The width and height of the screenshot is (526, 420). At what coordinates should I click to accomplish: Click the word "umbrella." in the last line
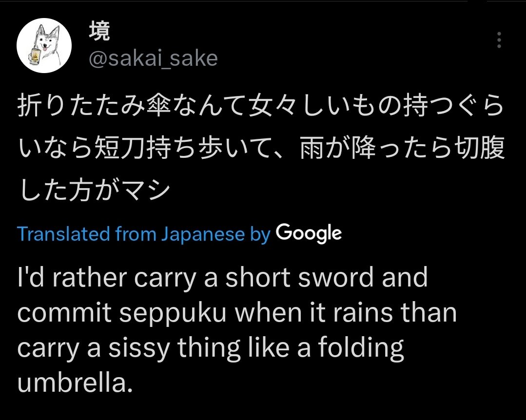coord(75,383)
